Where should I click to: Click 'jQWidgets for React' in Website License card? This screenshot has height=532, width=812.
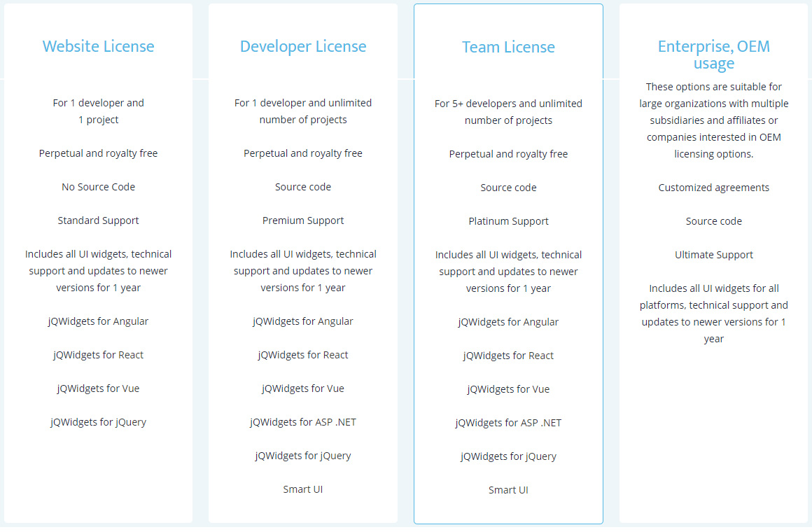click(x=99, y=356)
